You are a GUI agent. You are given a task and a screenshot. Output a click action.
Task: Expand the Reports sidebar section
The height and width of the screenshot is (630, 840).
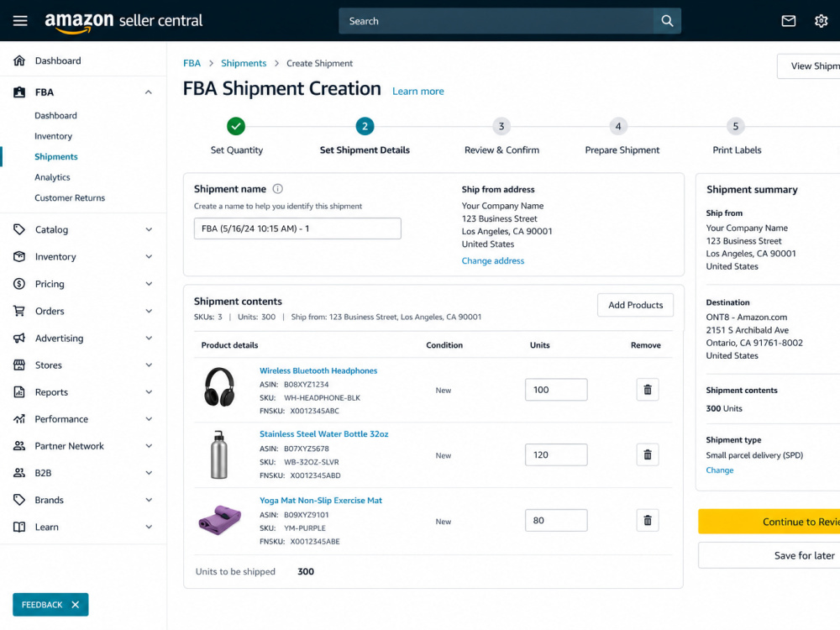pos(149,392)
